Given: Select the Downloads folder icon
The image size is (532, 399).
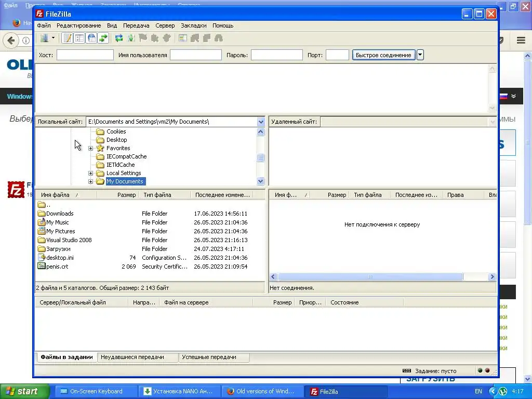Looking at the screenshot, I should 42,214.
